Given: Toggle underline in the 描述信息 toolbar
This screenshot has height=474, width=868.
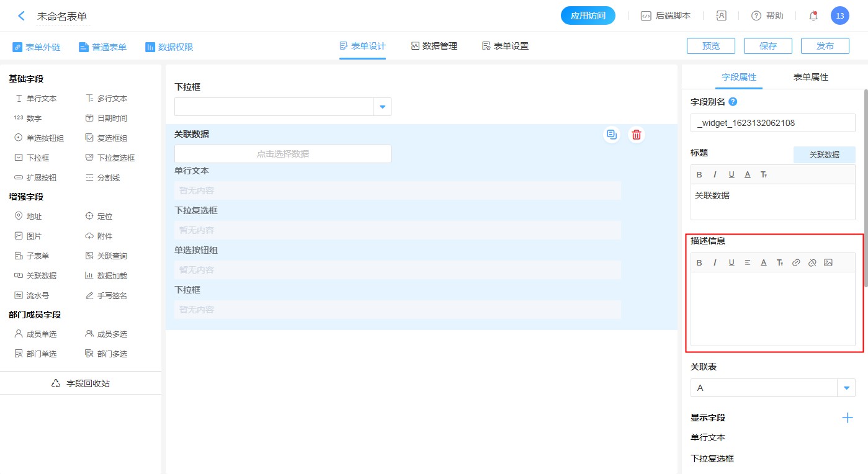Looking at the screenshot, I should pyautogui.click(x=732, y=263).
